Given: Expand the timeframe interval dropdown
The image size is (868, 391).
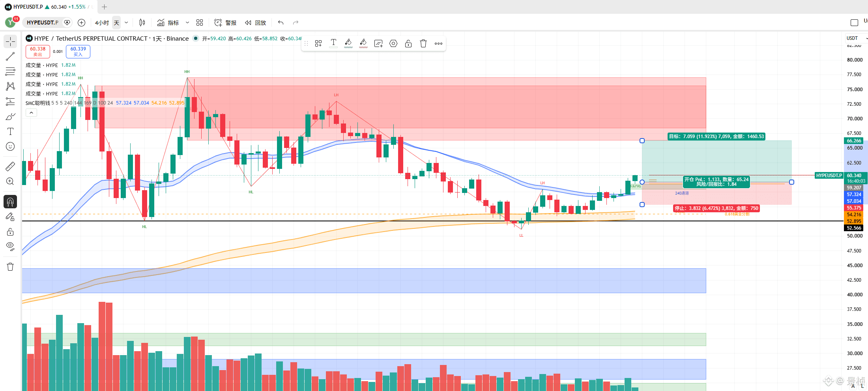Looking at the screenshot, I should 126,22.
